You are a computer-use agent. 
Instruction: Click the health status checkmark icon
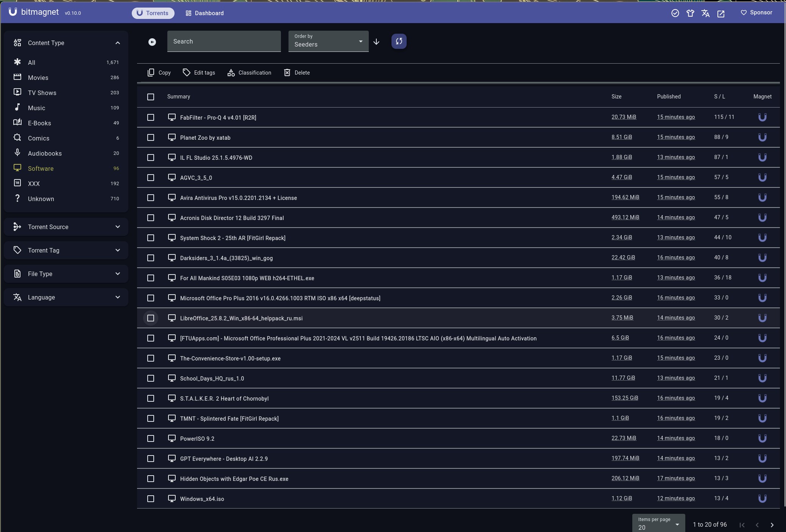tap(675, 13)
